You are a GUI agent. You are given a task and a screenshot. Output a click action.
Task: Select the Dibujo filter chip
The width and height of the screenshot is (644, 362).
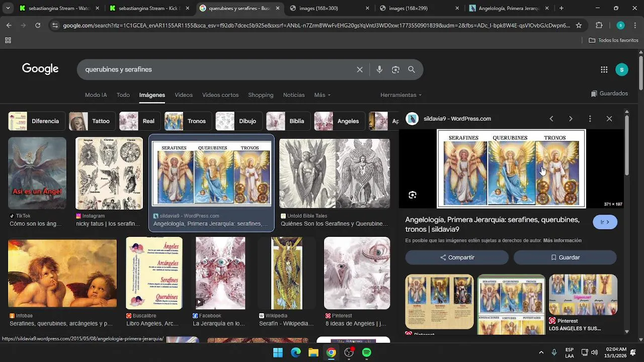pyautogui.click(x=239, y=121)
